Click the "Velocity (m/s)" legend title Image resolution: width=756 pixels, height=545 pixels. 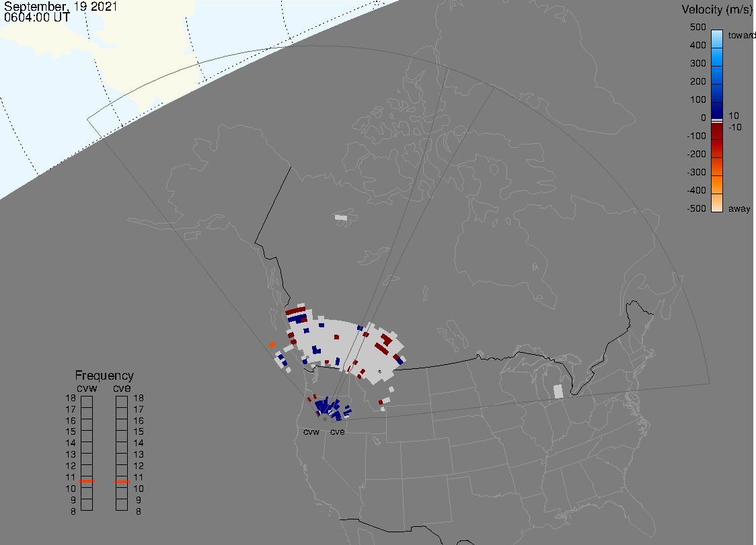[717, 9]
